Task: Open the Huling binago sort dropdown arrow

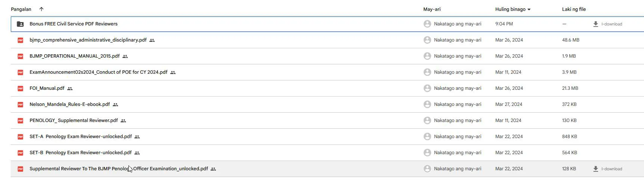Action: click(x=529, y=9)
